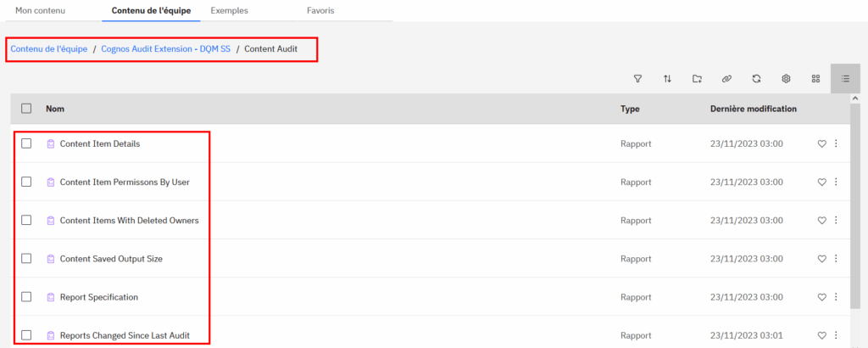
Task: Open Content Item Permissons By User report
Action: coord(124,182)
